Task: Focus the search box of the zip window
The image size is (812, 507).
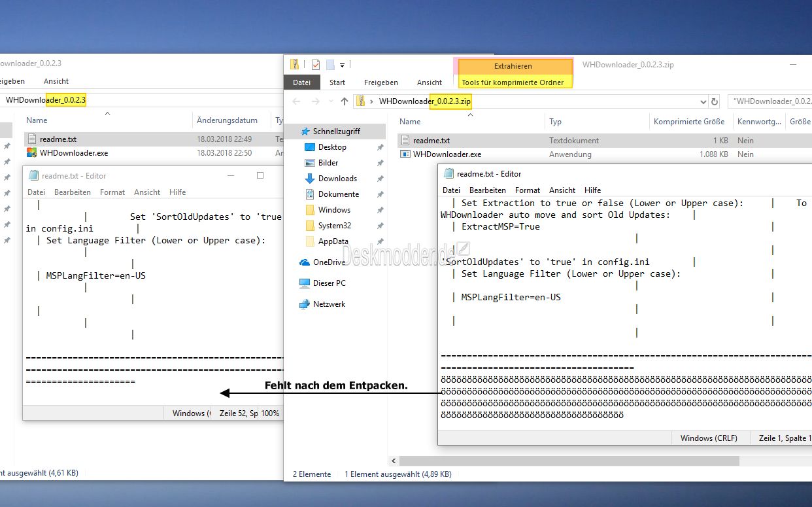Action: point(770,101)
